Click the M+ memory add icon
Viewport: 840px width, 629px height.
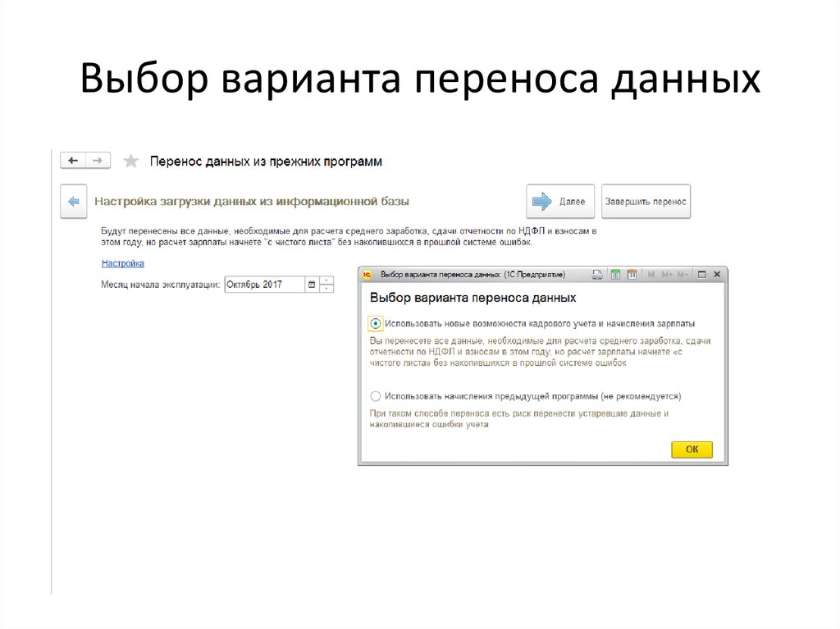669,273
